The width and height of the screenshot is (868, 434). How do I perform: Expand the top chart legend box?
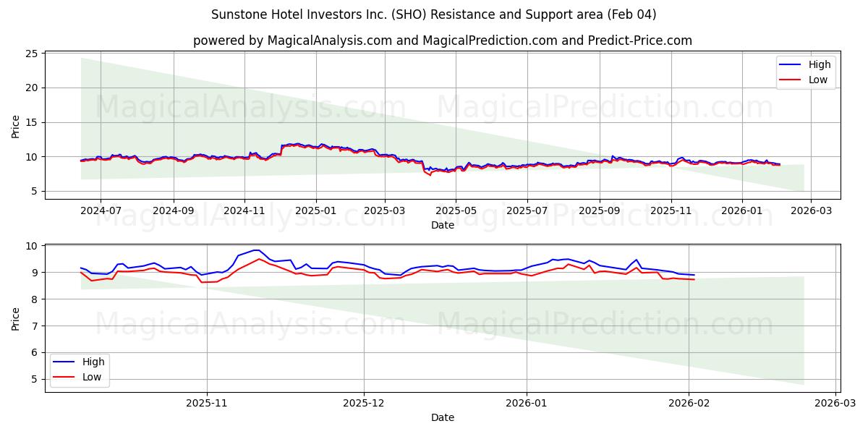pos(805,72)
